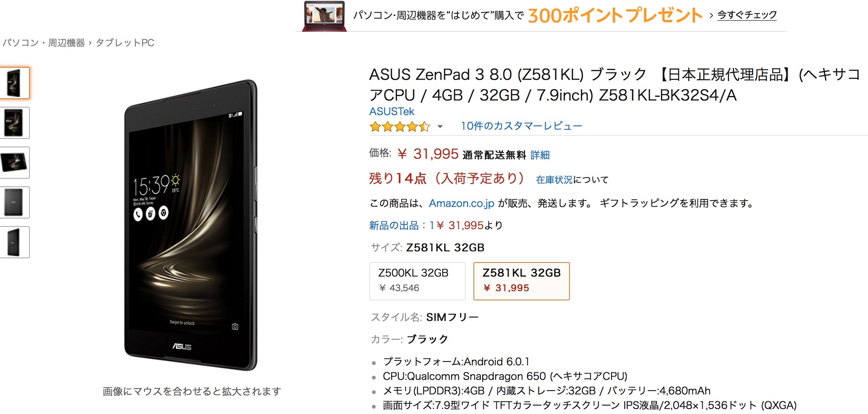Select the Z581KL 32GB size option
Image resolution: width=868 pixels, height=414 pixels.
pos(521,281)
